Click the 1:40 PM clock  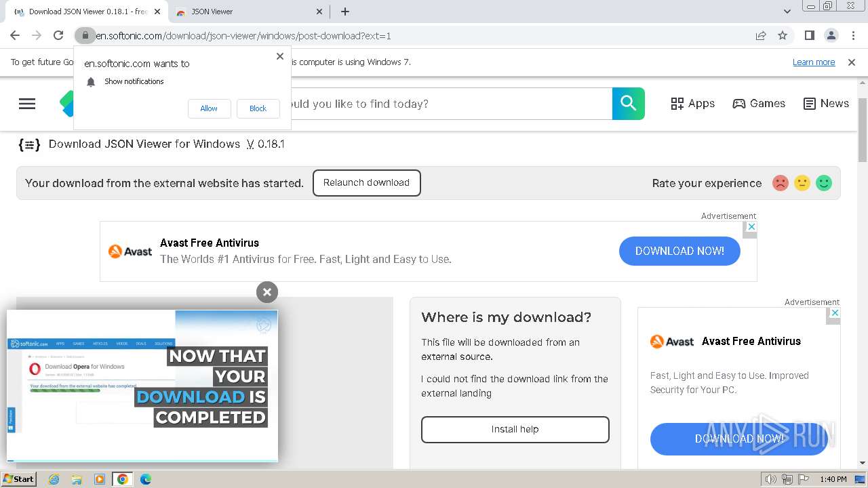(x=833, y=479)
